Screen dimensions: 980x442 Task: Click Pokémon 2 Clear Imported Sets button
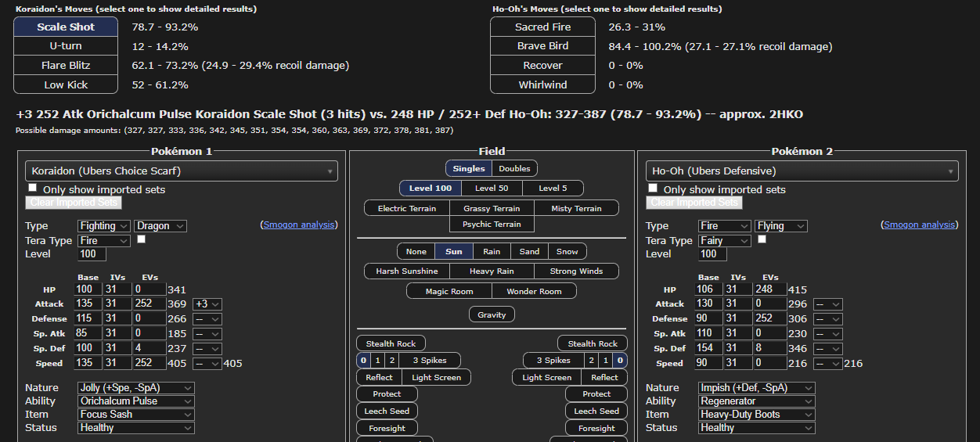pos(694,203)
